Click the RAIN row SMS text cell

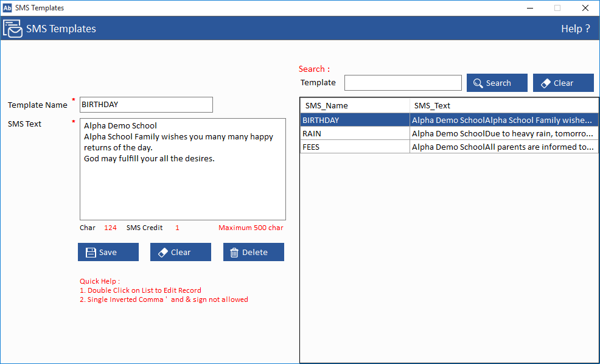coord(503,133)
